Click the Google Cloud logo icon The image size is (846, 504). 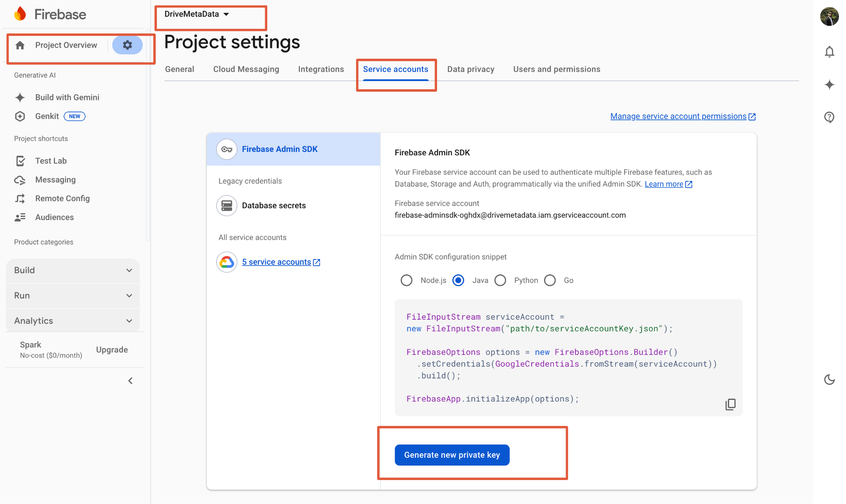[x=227, y=262]
